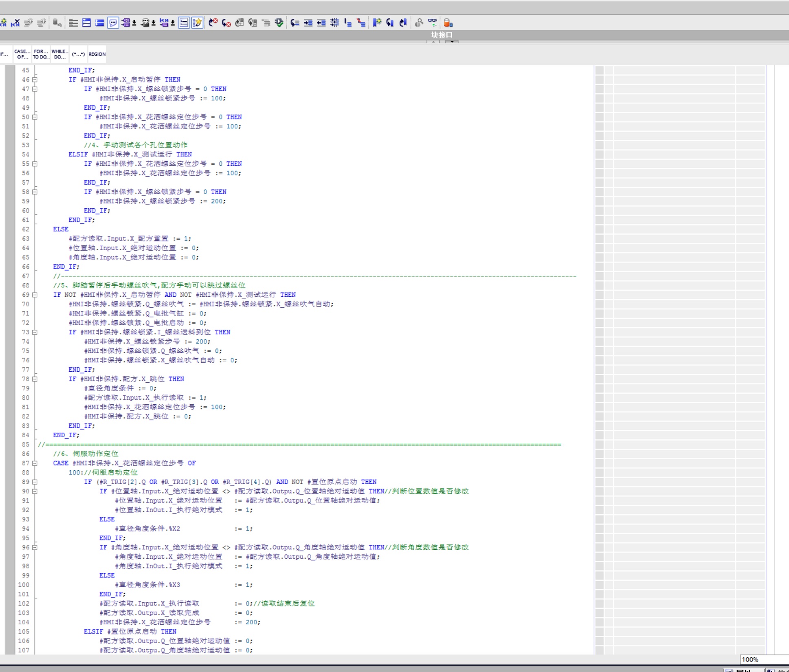Image resolution: width=789 pixels, height=672 pixels.
Task: Click the outdent text icon
Action: coord(321,23)
